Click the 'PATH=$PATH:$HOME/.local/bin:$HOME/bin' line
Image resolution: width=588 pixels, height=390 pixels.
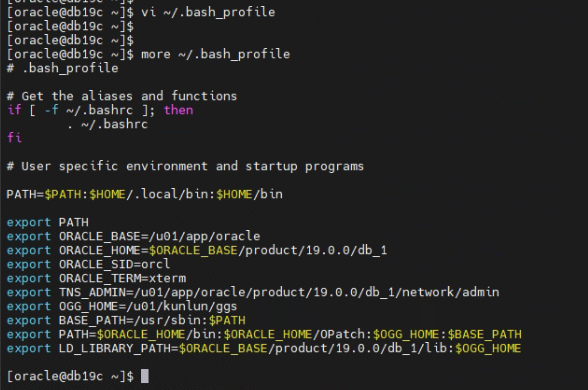pyautogui.click(x=145, y=194)
